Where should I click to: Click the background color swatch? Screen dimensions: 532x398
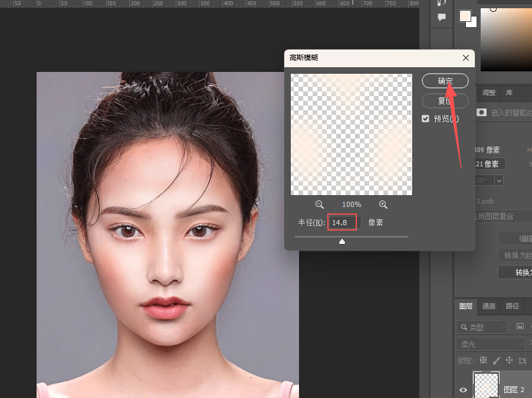472,23
